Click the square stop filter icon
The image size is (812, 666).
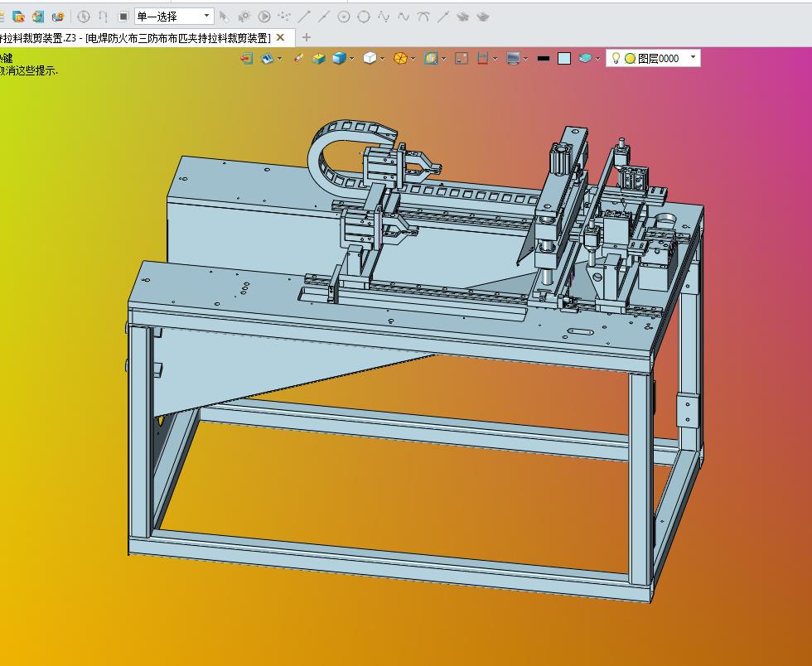coord(123,17)
